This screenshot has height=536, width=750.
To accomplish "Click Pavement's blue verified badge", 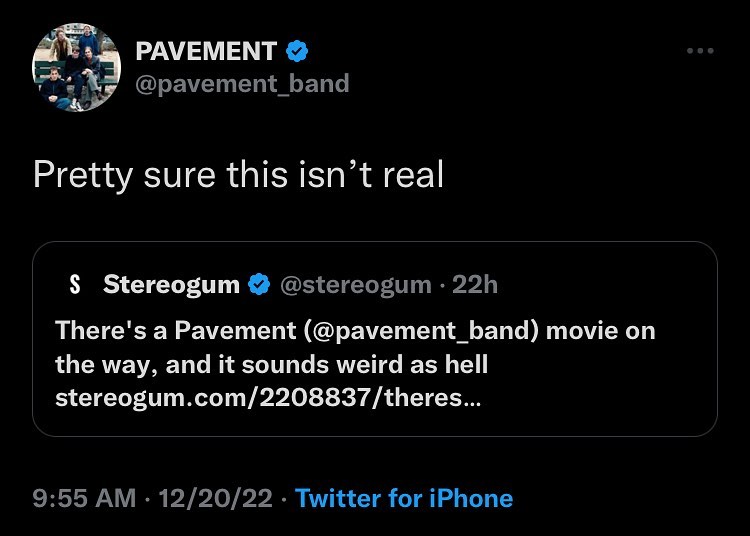I will pyautogui.click(x=298, y=51).
